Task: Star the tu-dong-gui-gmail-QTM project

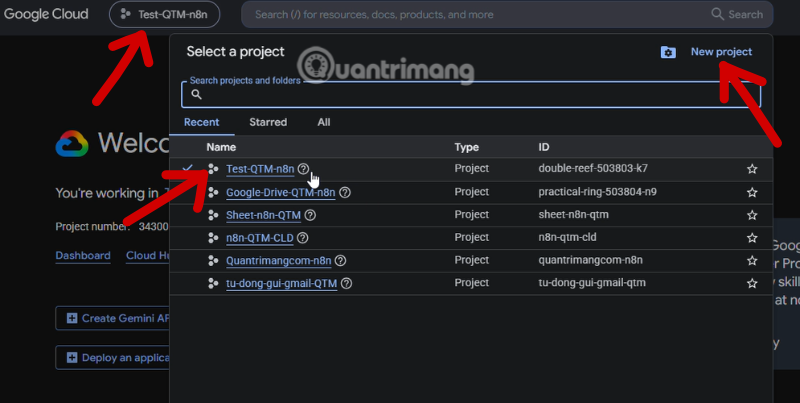Action: coord(752,283)
